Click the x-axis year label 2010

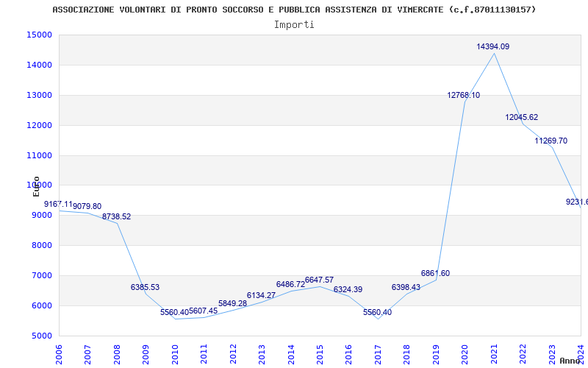click(175, 354)
